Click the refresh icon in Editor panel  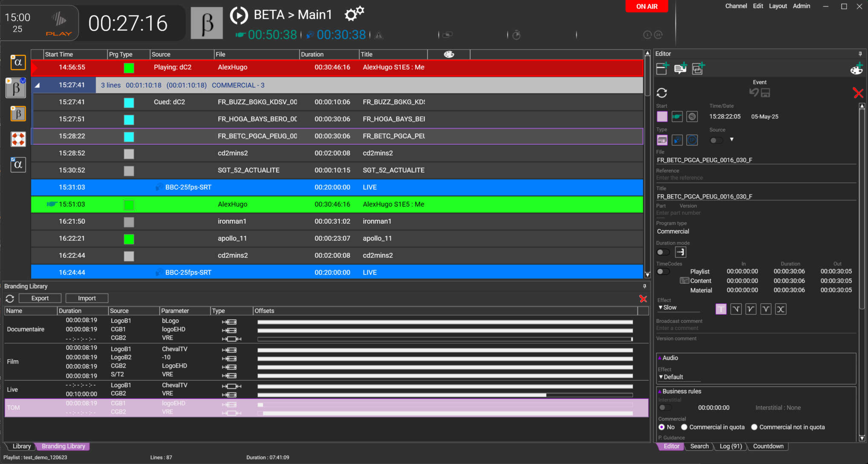click(x=662, y=92)
